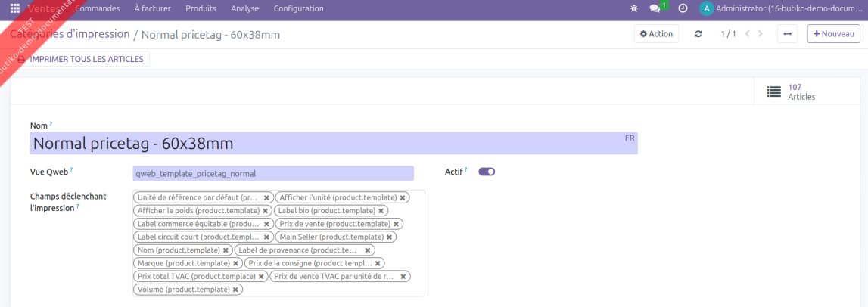Click the Marque tag text
The height and width of the screenshot is (307, 868).
pyautogui.click(x=184, y=263)
